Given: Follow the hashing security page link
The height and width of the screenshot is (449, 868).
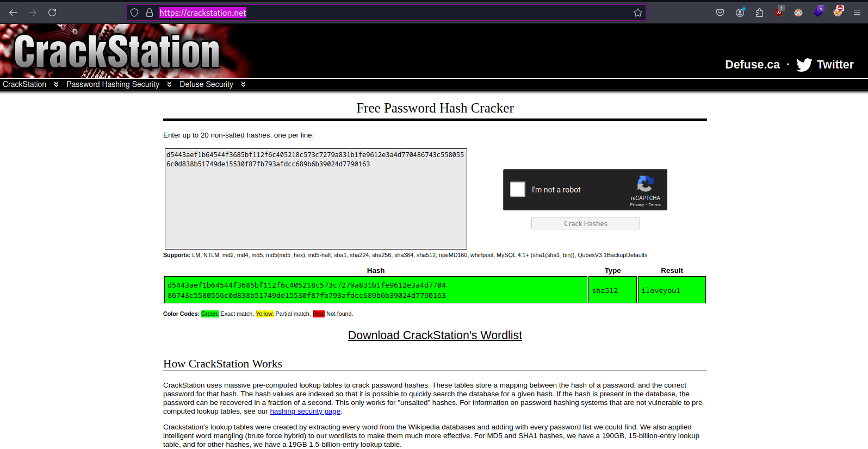Looking at the screenshot, I should coord(305,411).
